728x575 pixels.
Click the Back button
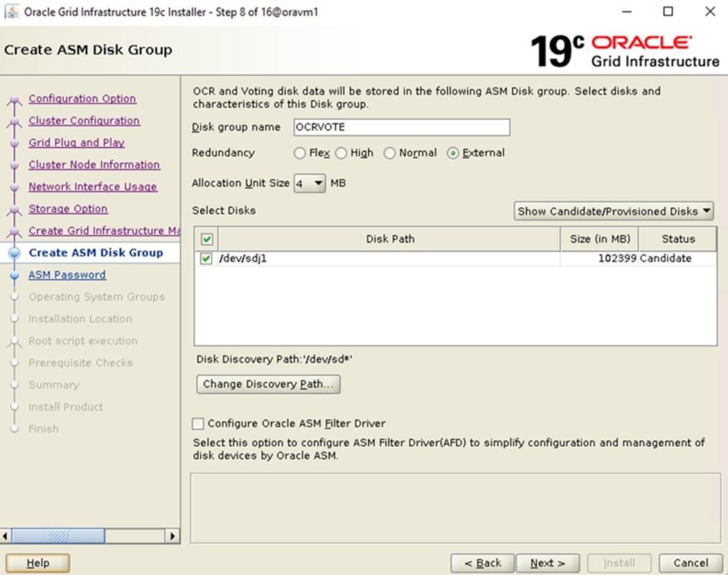(482, 563)
